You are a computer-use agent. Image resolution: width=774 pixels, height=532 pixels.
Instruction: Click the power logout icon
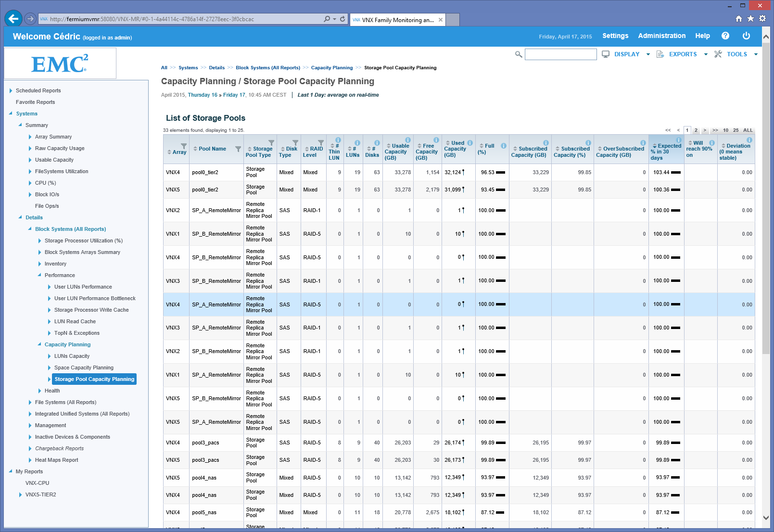click(746, 36)
